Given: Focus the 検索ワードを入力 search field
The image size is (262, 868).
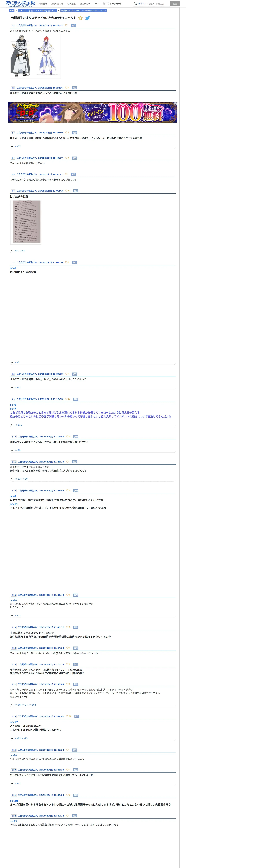Looking at the screenshot, I should [158, 4].
